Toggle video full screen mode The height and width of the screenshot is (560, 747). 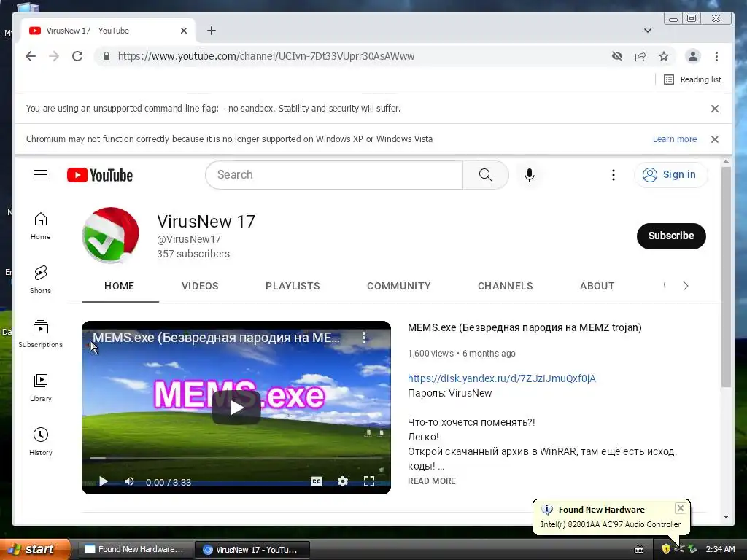point(368,481)
